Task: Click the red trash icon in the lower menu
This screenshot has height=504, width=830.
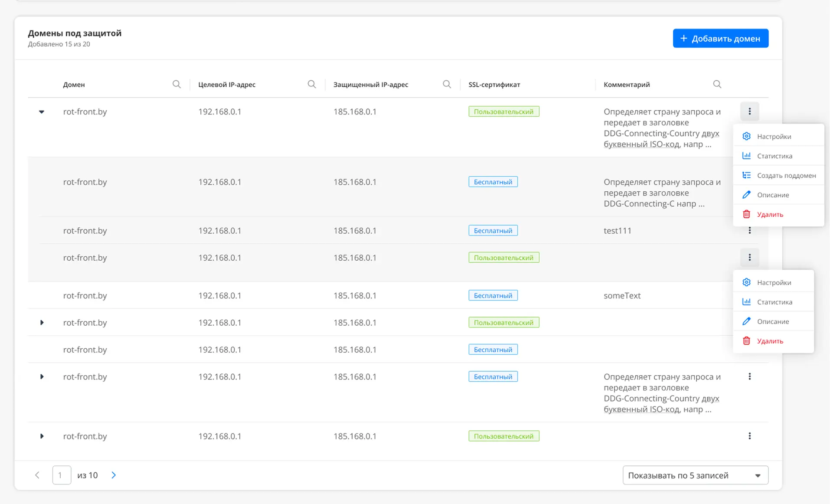Action: 746,341
